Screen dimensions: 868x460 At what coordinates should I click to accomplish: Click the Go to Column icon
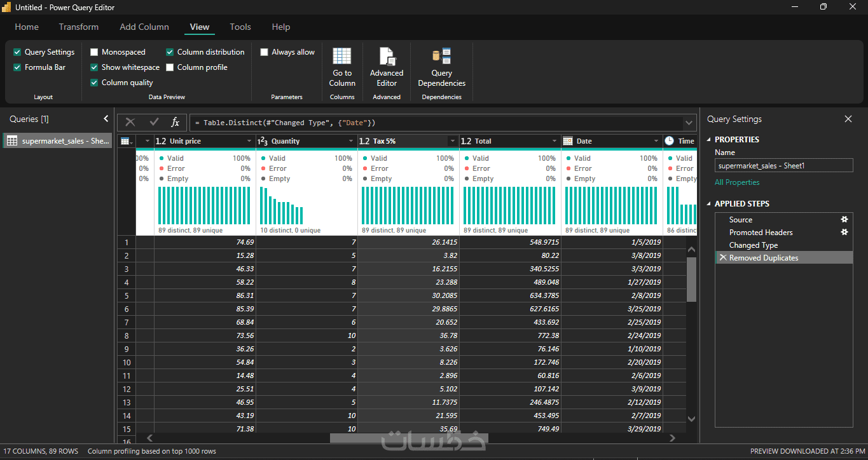pyautogui.click(x=342, y=57)
